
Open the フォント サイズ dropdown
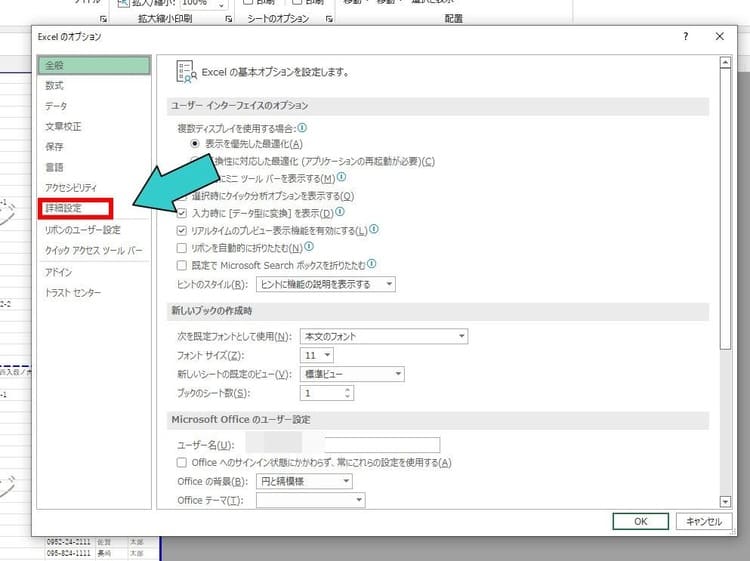pos(317,355)
